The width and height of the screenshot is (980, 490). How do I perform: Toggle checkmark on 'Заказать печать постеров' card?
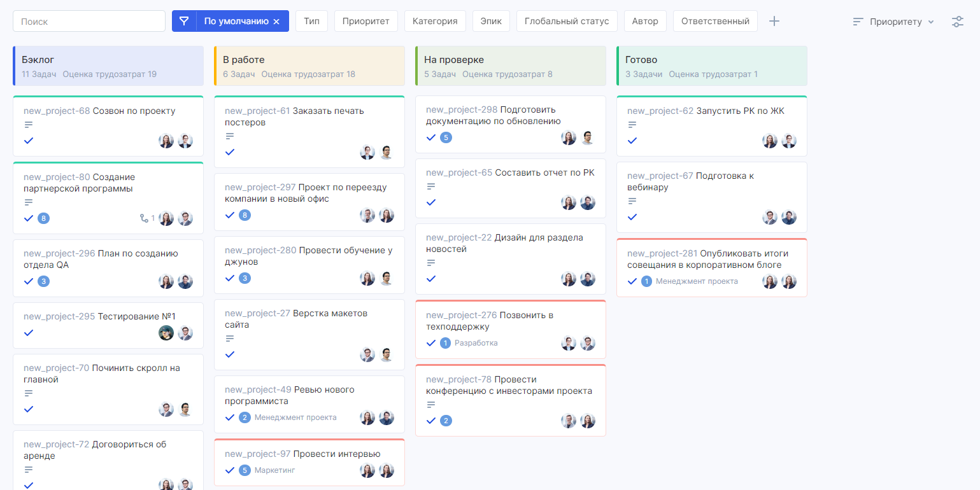(x=230, y=151)
